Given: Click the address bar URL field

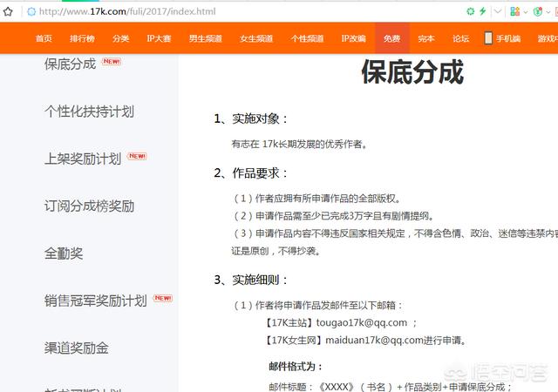Looking at the screenshot, I should coord(127,11).
